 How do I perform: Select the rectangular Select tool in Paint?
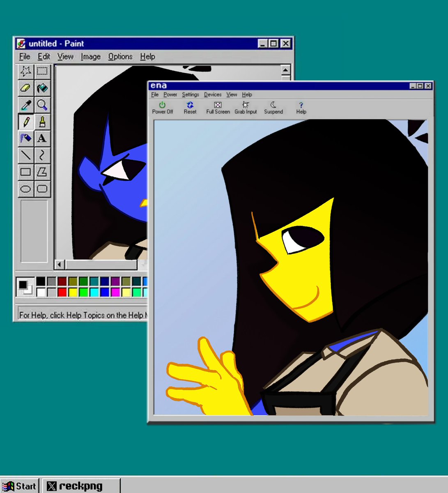[42, 71]
